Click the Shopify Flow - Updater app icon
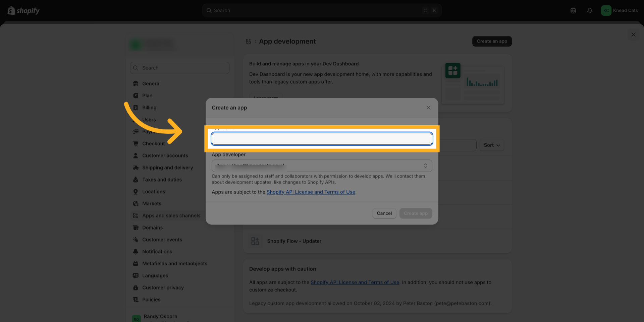 coord(255,241)
